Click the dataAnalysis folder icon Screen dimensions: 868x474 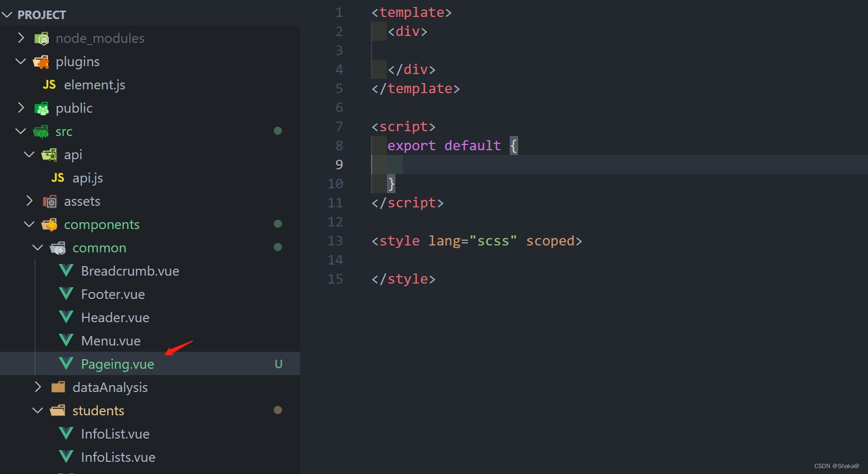tap(58, 387)
